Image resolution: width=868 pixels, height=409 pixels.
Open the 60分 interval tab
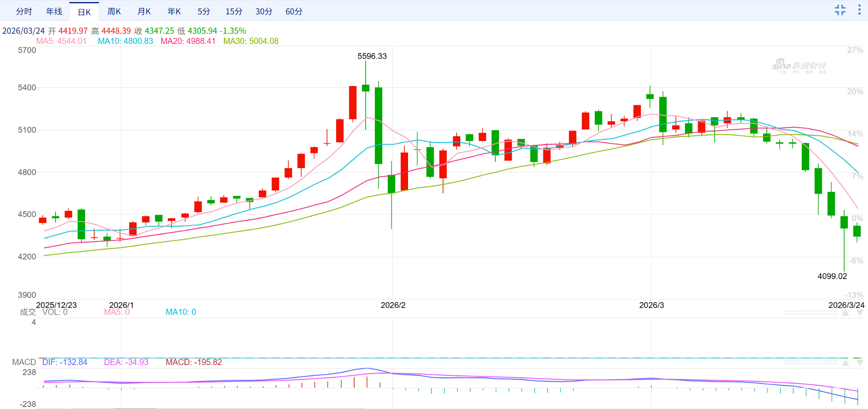294,12
